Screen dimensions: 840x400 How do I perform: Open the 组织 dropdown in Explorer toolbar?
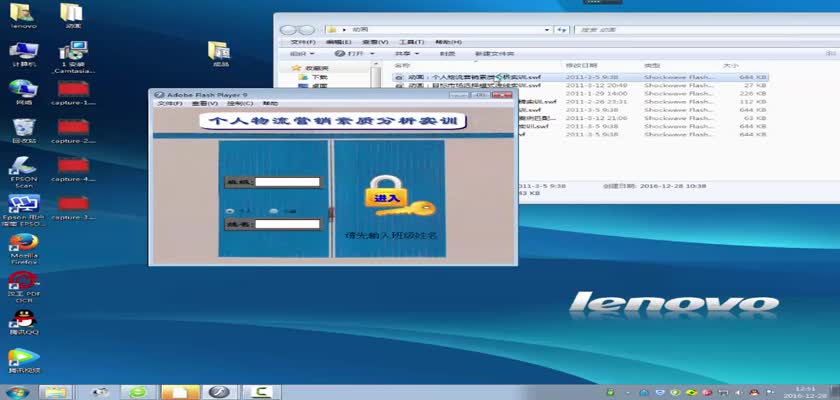coord(302,54)
